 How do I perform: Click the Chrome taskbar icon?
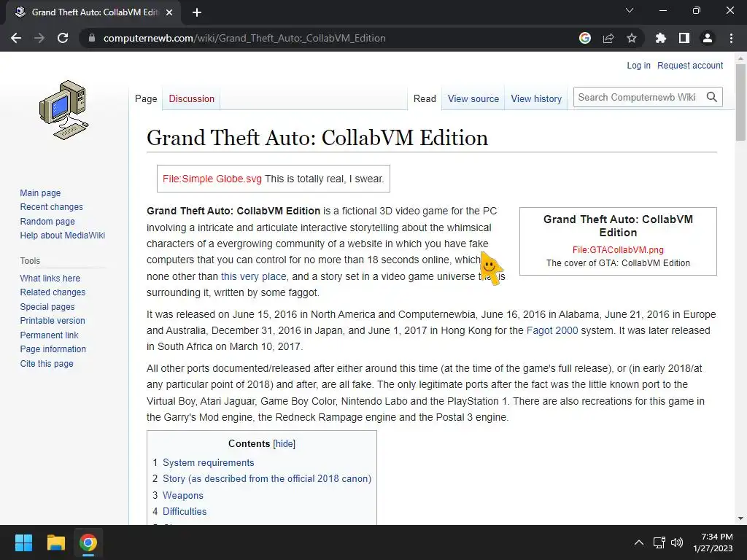(88, 542)
